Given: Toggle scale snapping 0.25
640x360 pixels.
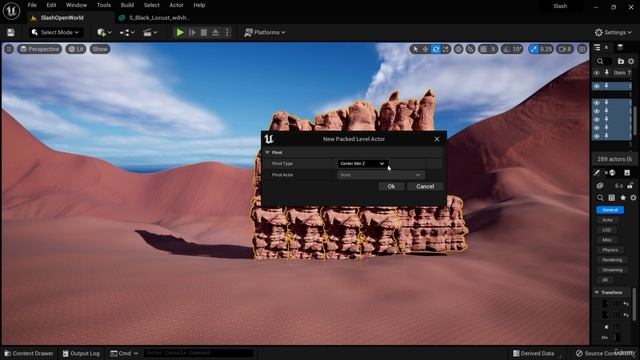Looking at the screenshot, I should tap(533, 49).
